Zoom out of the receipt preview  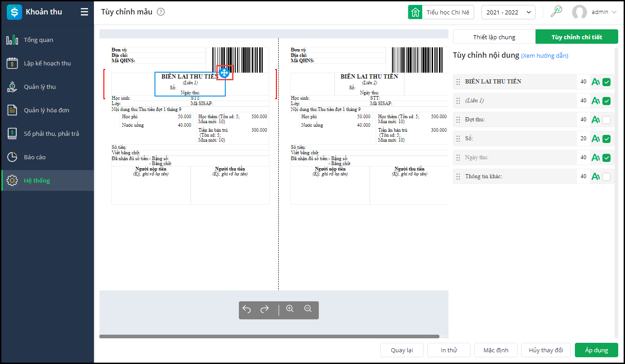308,309
